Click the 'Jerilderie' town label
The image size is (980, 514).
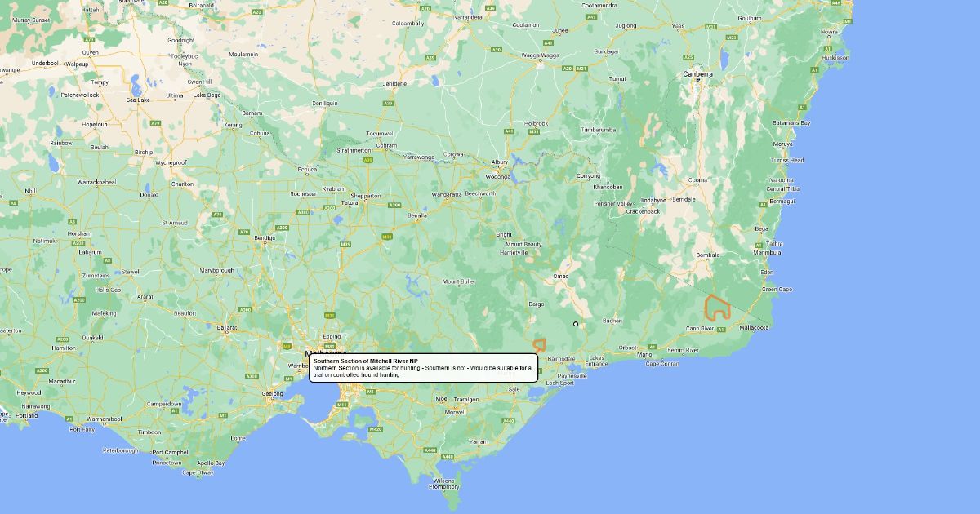(394, 83)
